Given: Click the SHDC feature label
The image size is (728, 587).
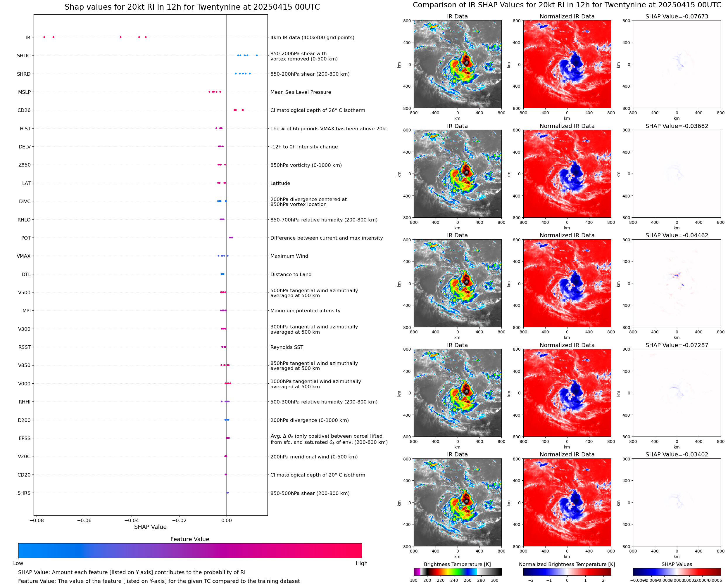Looking at the screenshot, I should 24,56.
